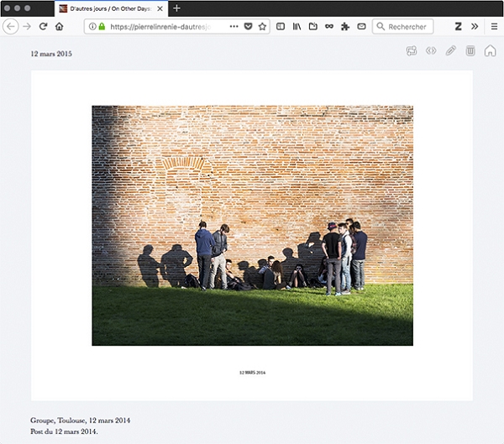
Task: Toggle the sidebar view icon
Action: 281,27
